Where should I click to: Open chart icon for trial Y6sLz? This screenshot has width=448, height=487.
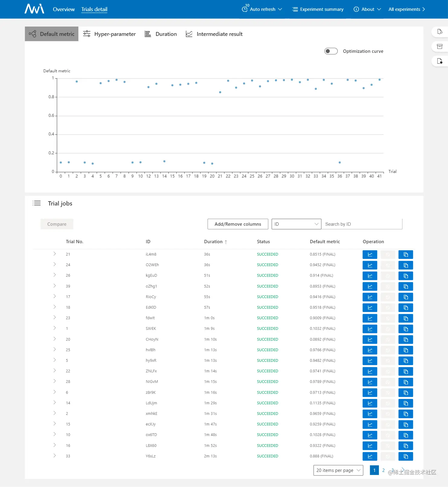pyautogui.click(x=370, y=456)
